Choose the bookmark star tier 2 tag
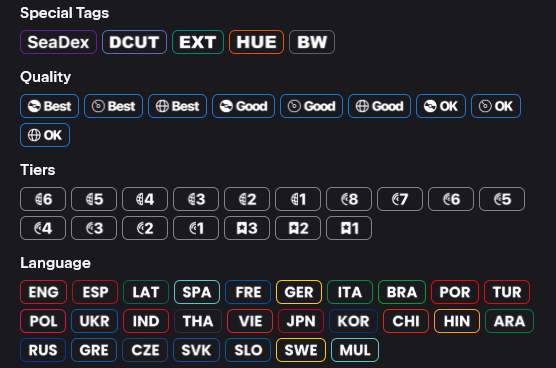556x368 pixels. tap(298, 228)
